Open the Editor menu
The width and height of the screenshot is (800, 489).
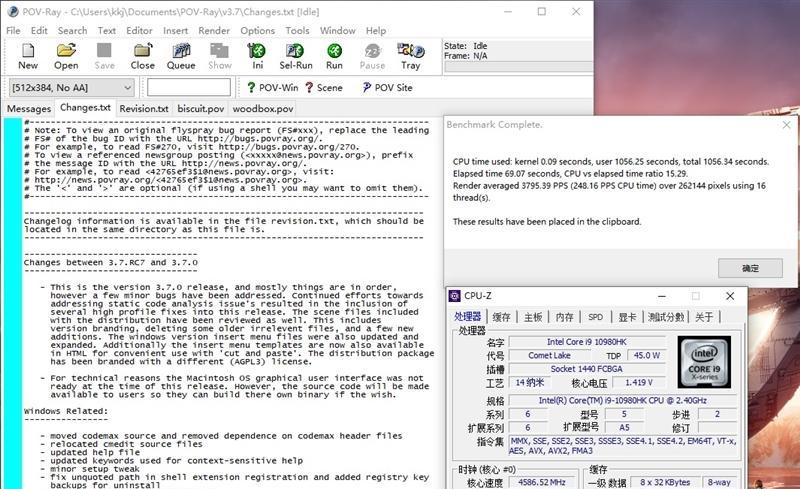click(139, 31)
